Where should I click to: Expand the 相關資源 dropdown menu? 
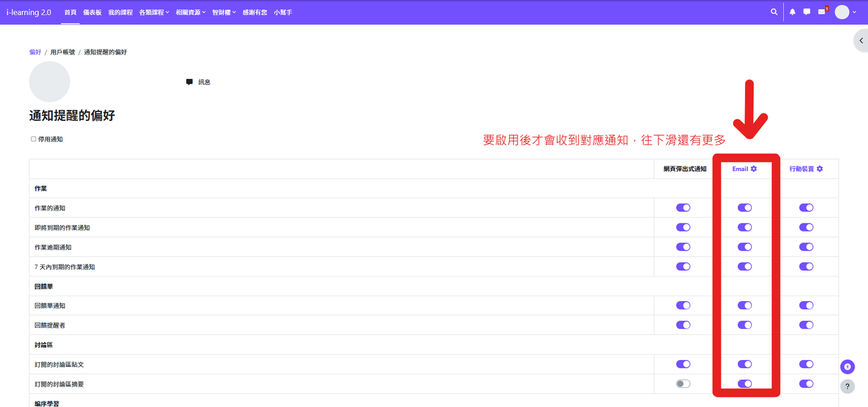pos(191,12)
